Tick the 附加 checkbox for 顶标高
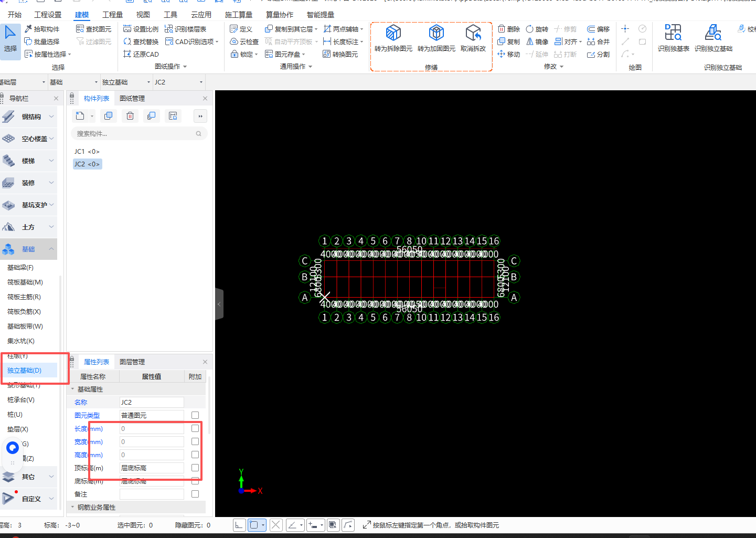 [195, 468]
